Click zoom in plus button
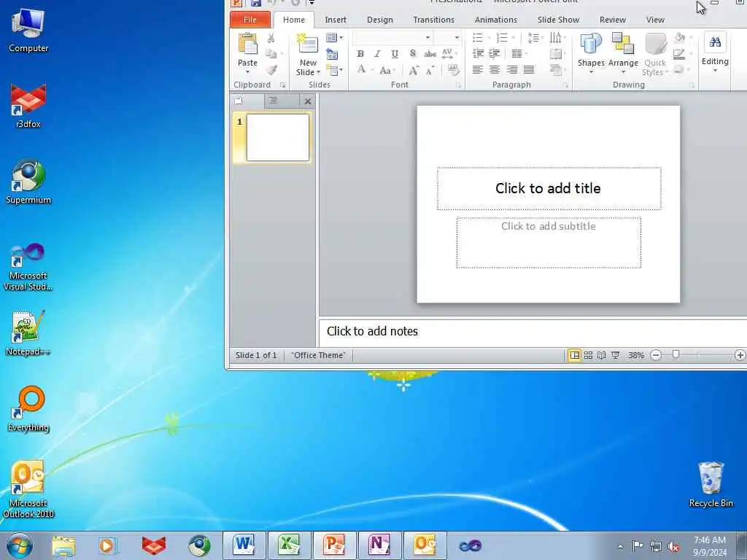 tap(740, 355)
